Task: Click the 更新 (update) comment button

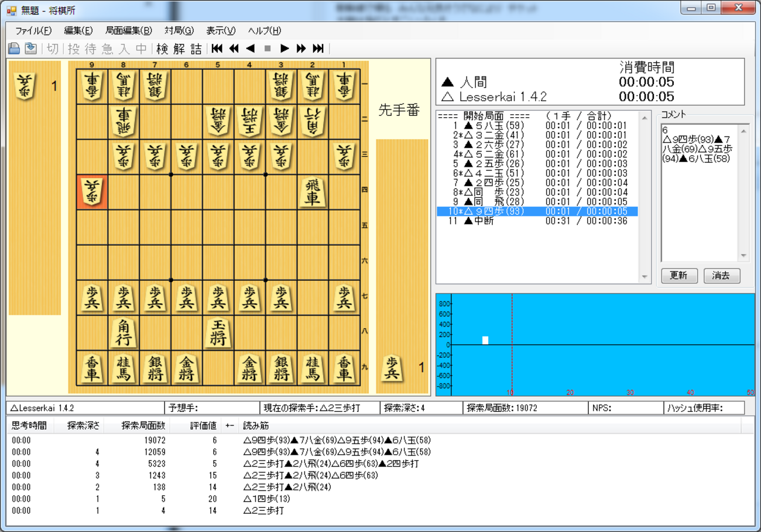Action: (678, 276)
